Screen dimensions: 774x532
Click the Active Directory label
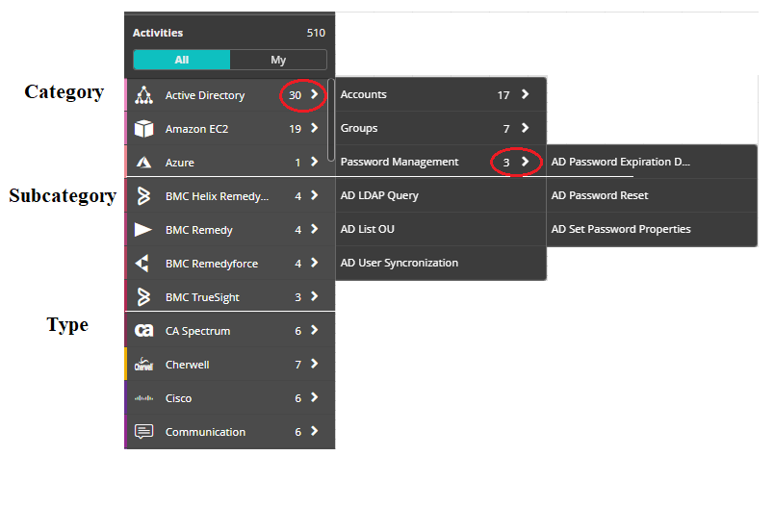(205, 95)
